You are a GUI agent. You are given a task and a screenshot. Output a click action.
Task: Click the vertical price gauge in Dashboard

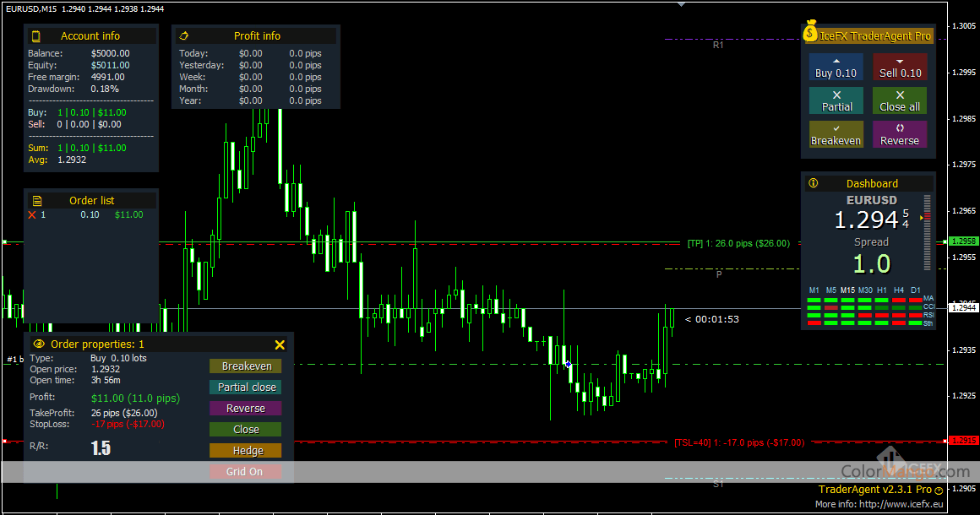tap(927, 232)
